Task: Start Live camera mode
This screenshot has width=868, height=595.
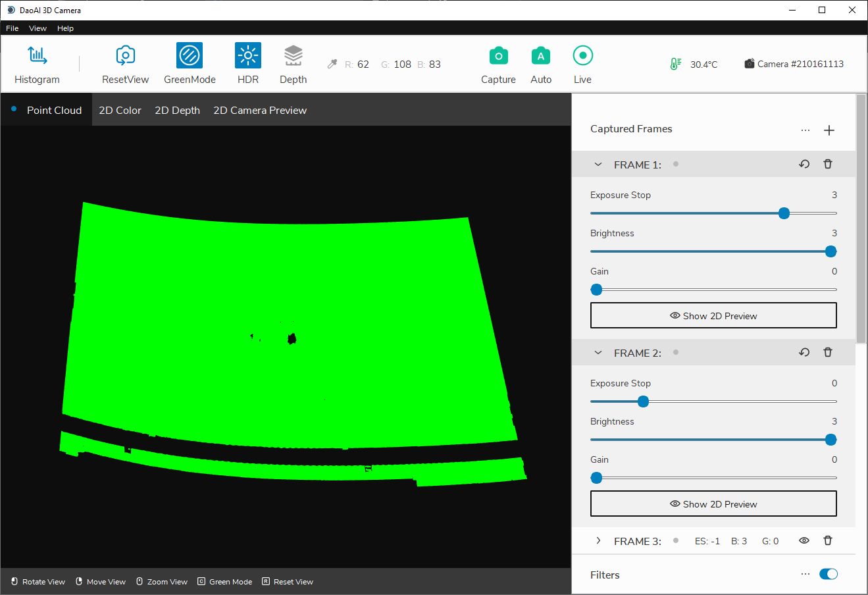Action: [x=582, y=56]
